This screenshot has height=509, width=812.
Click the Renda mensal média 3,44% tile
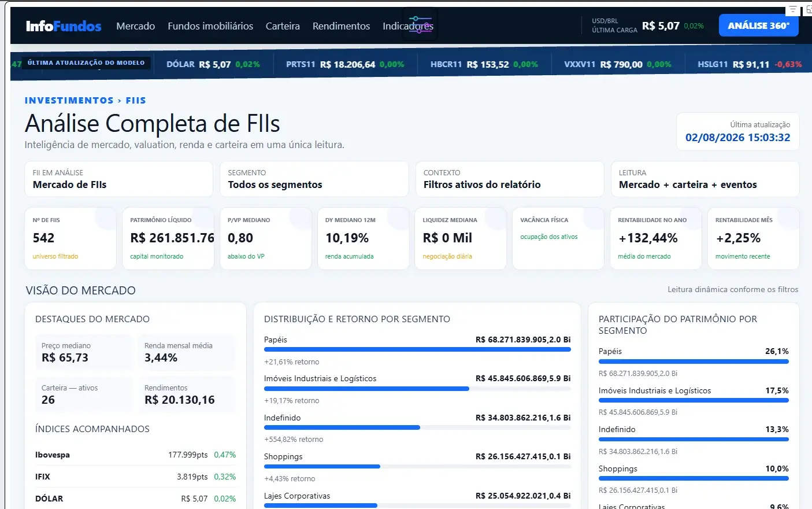(187, 352)
